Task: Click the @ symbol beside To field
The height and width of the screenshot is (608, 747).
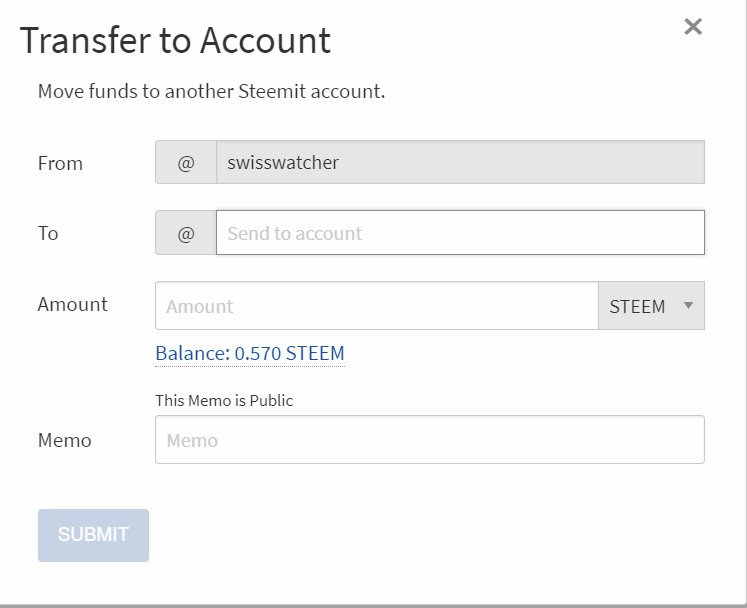Action: (186, 234)
